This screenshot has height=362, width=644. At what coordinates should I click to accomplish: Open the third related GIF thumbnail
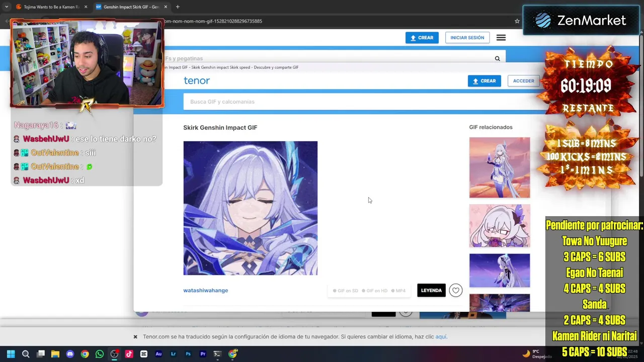click(x=499, y=270)
